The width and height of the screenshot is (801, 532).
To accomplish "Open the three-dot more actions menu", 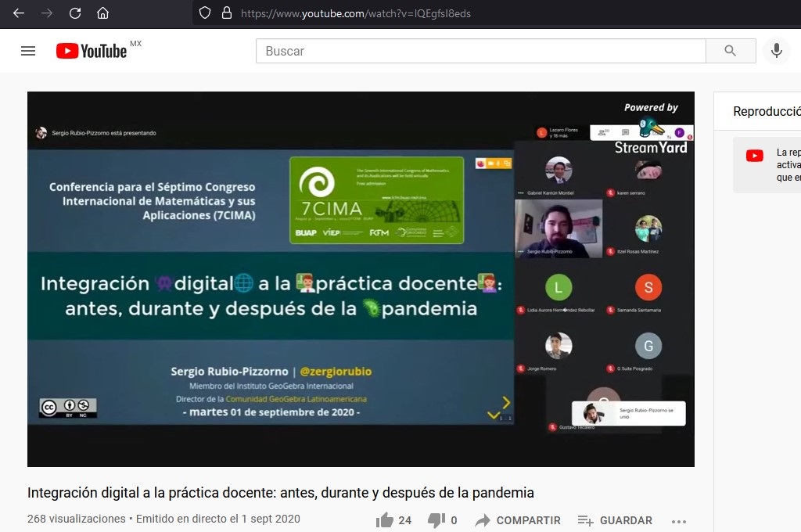I will tap(679, 521).
